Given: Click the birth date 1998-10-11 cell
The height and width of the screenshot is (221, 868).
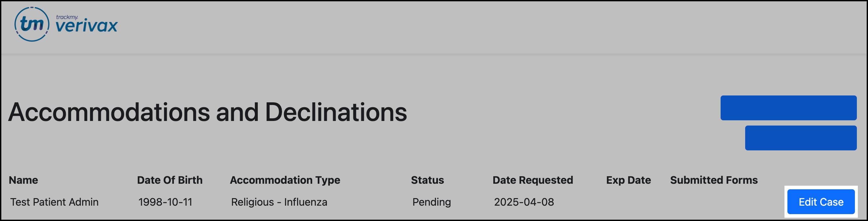Looking at the screenshot, I should [x=166, y=202].
